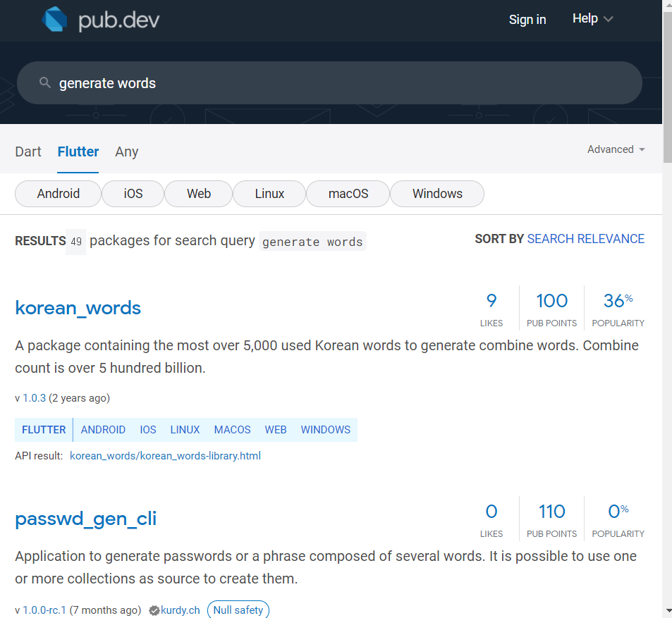Click the FLUTTER tag under korean_words

click(44, 430)
